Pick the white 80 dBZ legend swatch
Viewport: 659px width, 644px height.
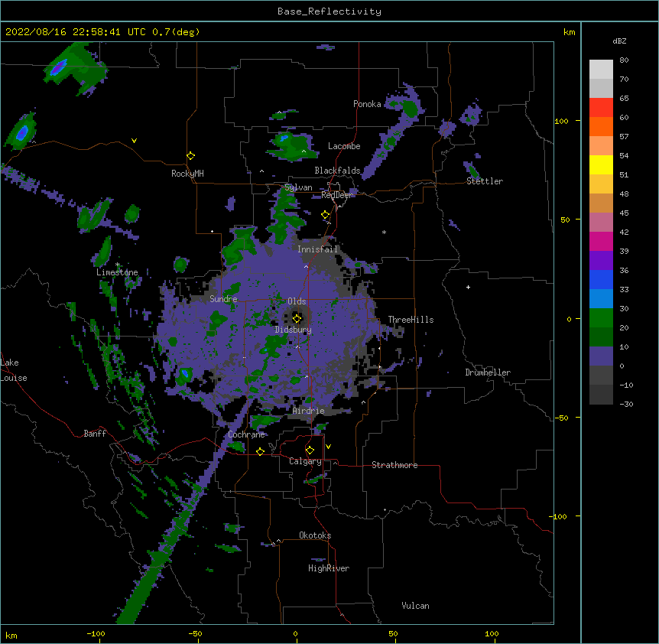601,70
